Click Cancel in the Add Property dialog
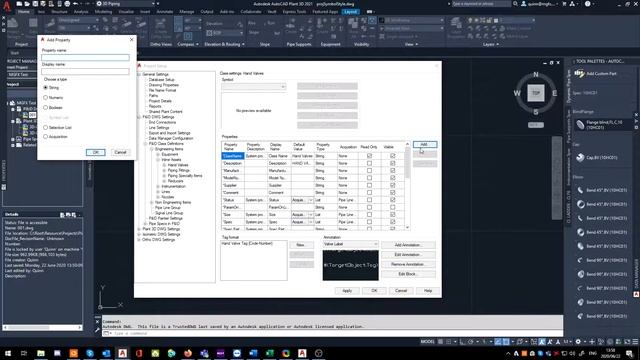This screenshot has height=360, width=640. pyautogui.click(x=120, y=152)
